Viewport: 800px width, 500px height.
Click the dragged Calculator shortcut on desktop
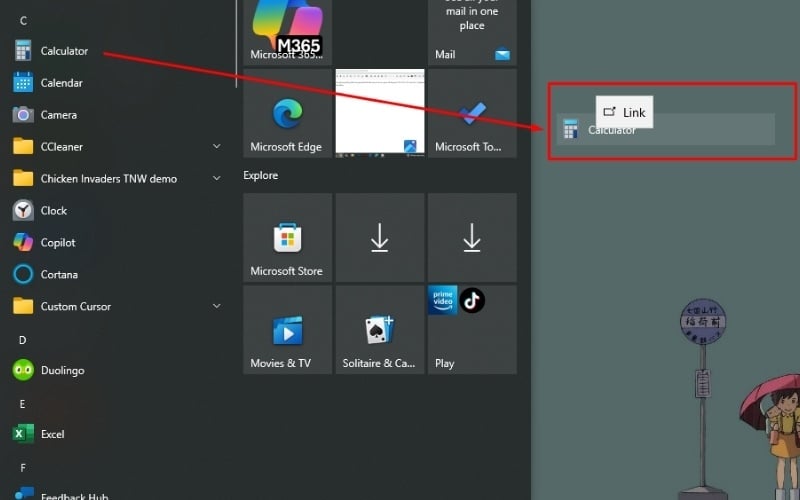click(x=666, y=129)
